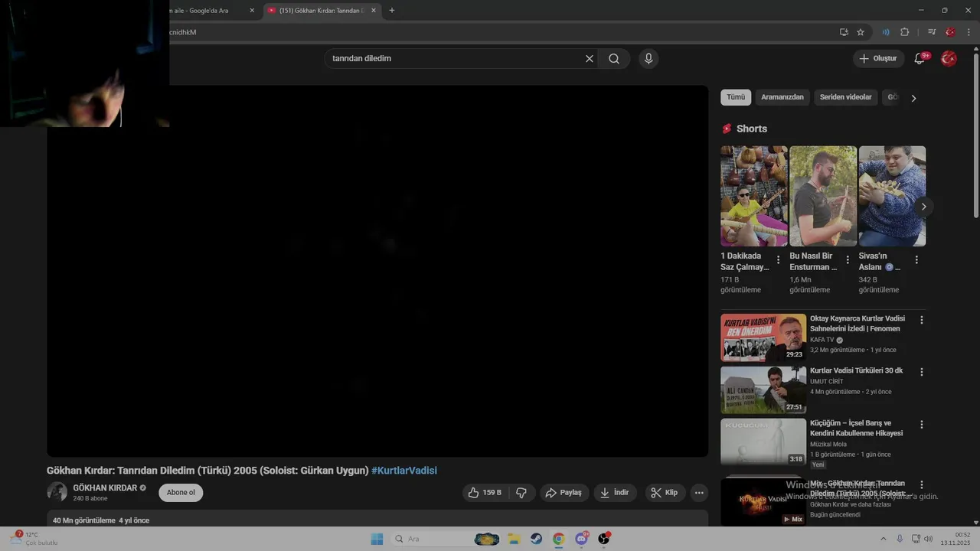Image resolution: width=980 pixels, height=551 pixels.
Task: Like the video with 159 B likes
Action: [485, 493]
